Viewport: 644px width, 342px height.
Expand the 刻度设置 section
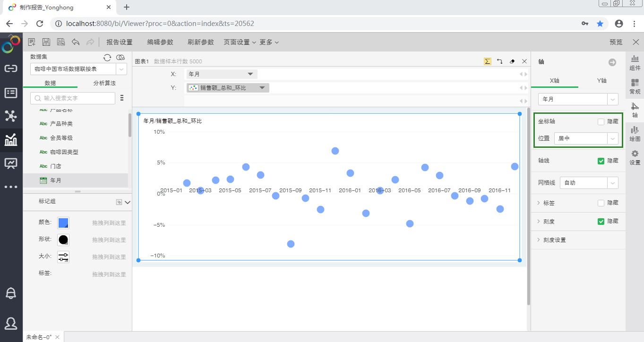point(554,240)
